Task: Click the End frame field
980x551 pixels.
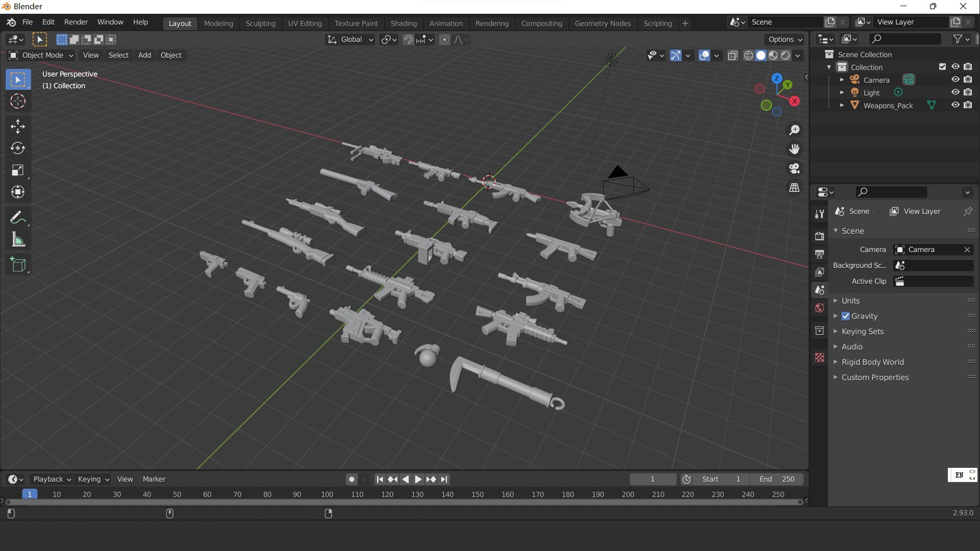Action: click(777, 479)
